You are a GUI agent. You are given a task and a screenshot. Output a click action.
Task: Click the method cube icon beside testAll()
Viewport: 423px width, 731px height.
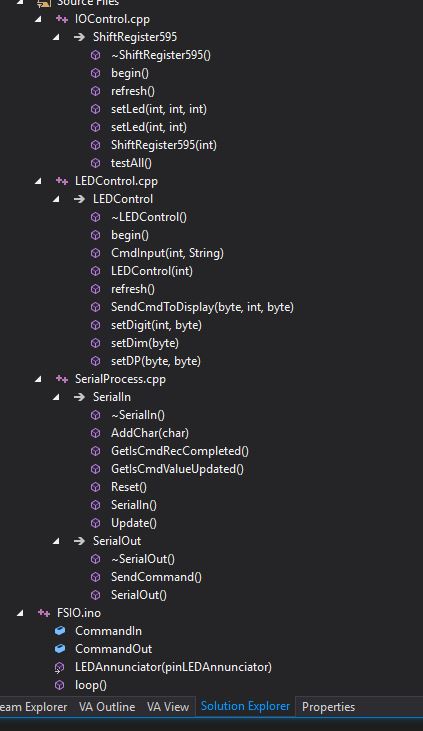(96, 163)
